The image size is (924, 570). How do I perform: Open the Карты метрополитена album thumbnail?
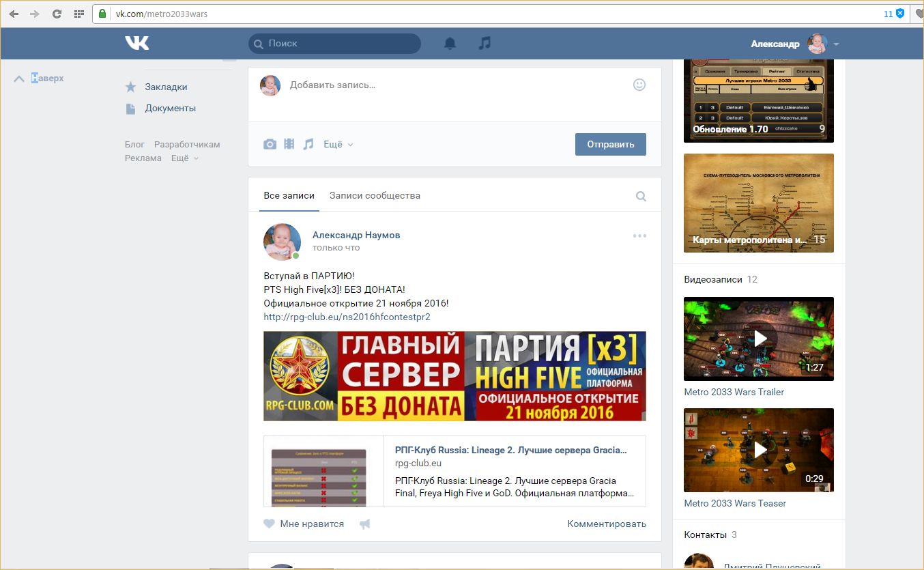[x=759, y=203]
